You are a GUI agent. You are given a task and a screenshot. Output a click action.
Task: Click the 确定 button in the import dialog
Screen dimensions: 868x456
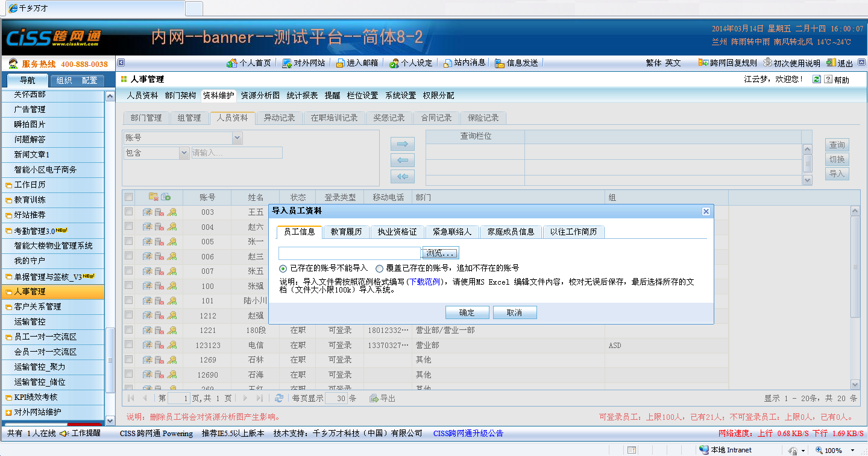pyautogui.click(x=467, y=312)
